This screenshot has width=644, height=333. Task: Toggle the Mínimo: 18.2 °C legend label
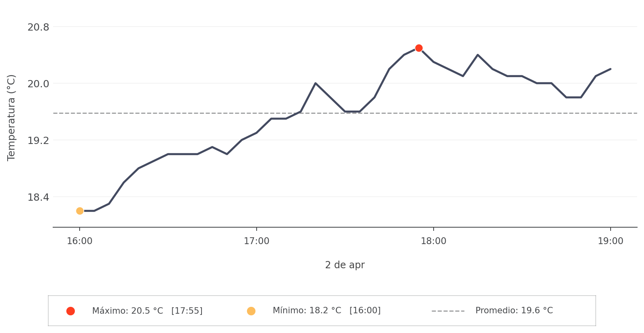(326, 310)
